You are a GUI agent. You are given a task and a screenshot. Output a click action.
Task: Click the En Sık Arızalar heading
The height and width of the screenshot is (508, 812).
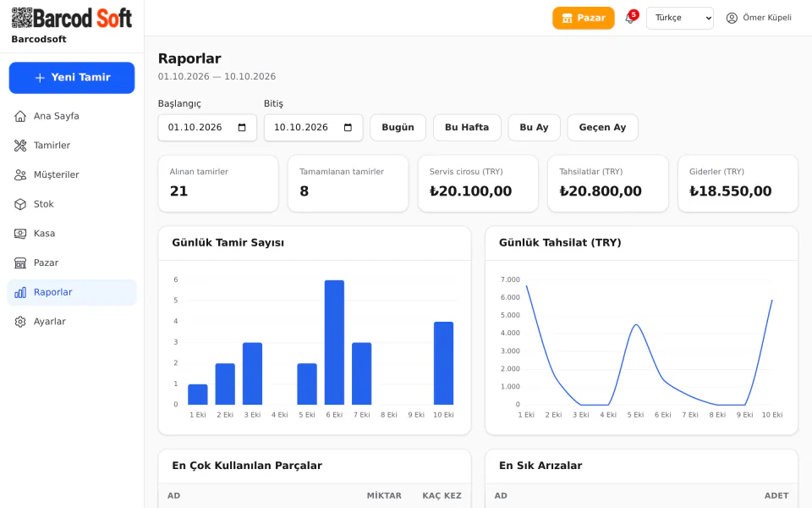[540, 466]
